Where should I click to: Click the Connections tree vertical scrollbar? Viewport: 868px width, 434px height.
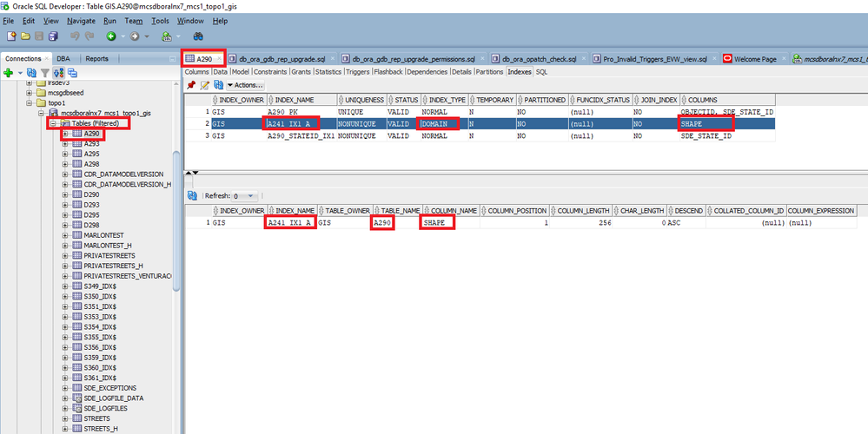click(x=176, y=221)
